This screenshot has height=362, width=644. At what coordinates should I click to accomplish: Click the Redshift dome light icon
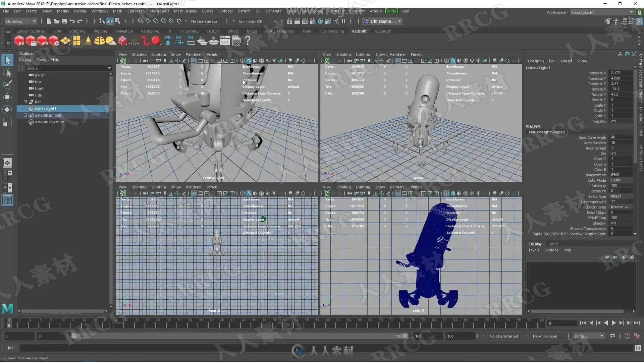coord(99,41)
